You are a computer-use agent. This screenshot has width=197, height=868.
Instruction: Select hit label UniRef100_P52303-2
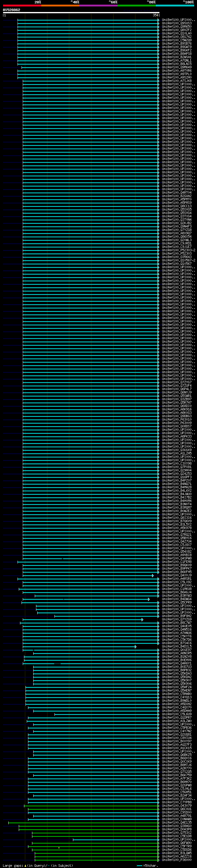tap(179, 250)
